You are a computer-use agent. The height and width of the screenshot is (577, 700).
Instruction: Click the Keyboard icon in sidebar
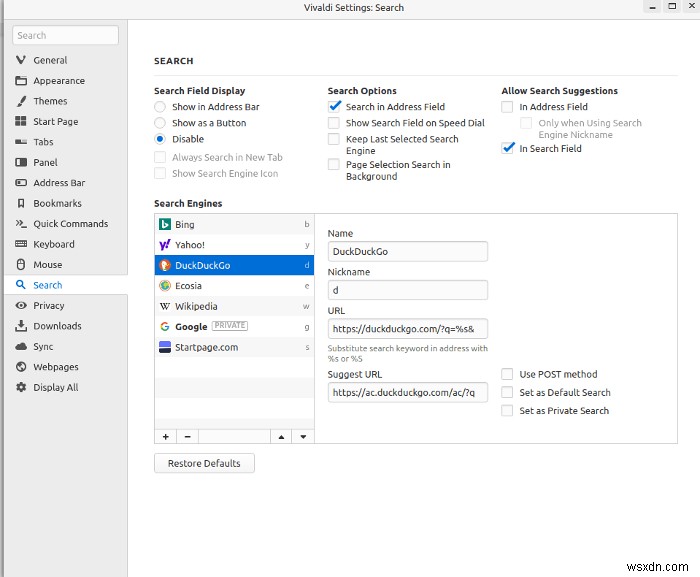pos(21,244)
